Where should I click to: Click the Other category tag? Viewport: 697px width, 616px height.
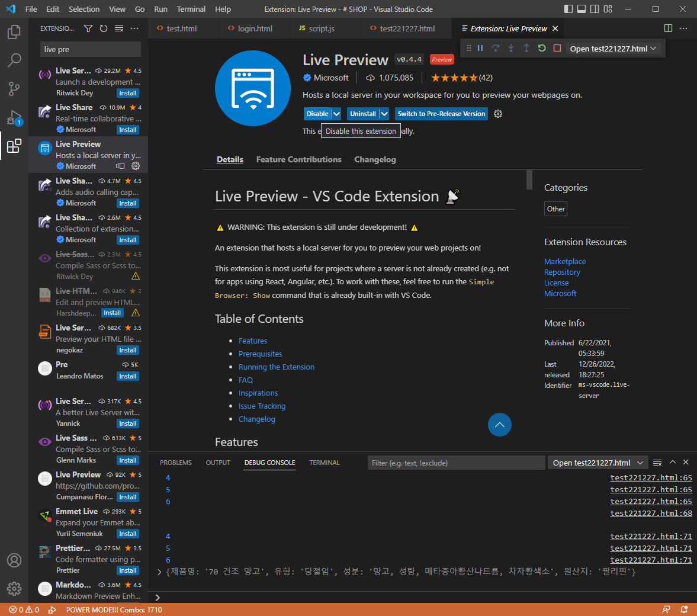pyautogui.click(x=555, y=209)
